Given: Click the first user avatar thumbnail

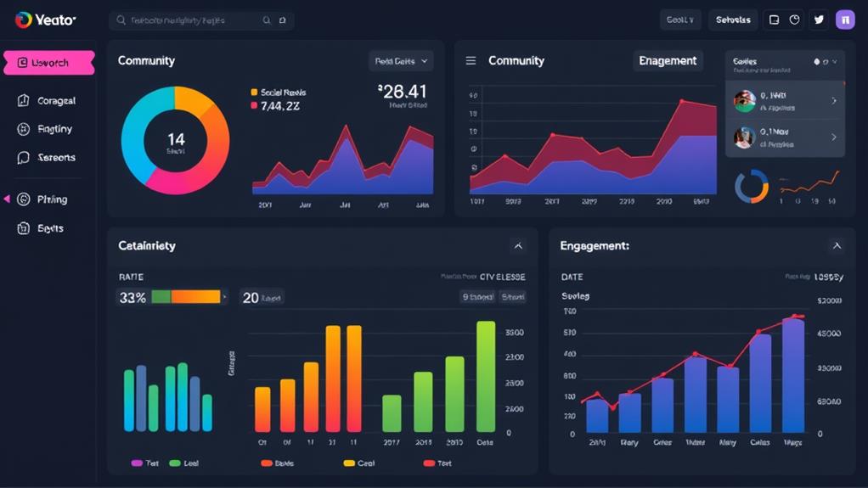Looking at the screenshot, I should tap(745, 101).
